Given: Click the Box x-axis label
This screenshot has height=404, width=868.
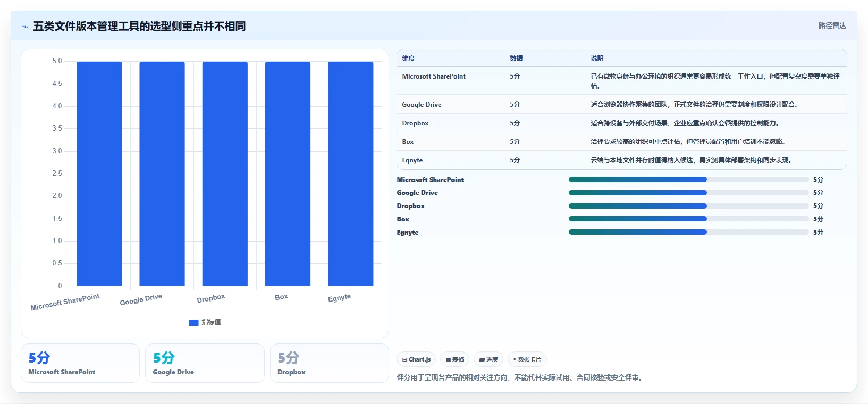Looking at the screenshot, I should (x=281, y=297).
